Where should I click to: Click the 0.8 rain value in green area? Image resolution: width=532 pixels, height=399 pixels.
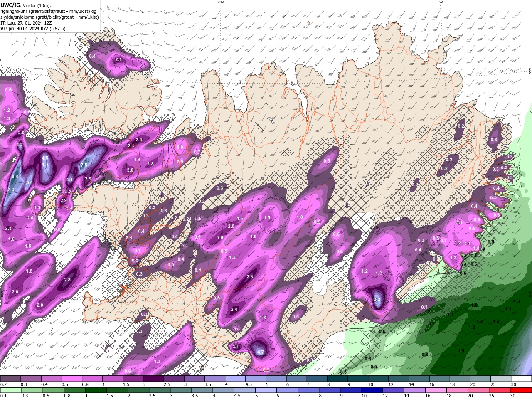(425, 355)
